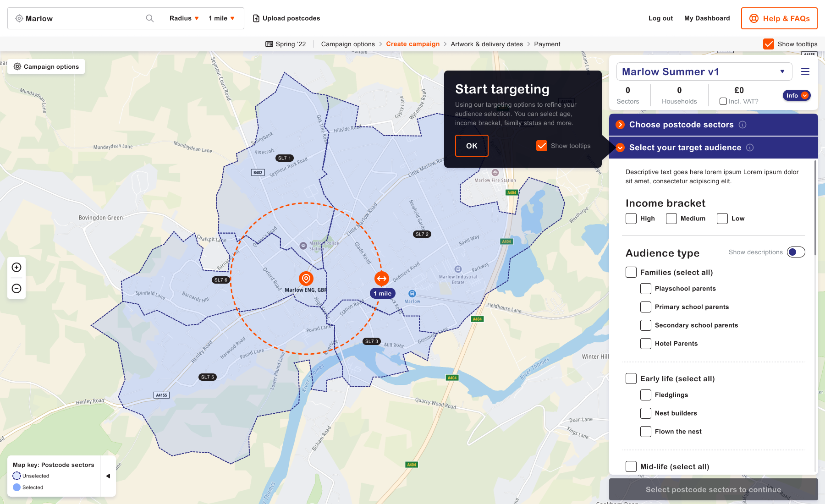This screenshot has height=504, width=825.
Task: Open the 1 mile distance dropdown
Action: coord(222,18)
